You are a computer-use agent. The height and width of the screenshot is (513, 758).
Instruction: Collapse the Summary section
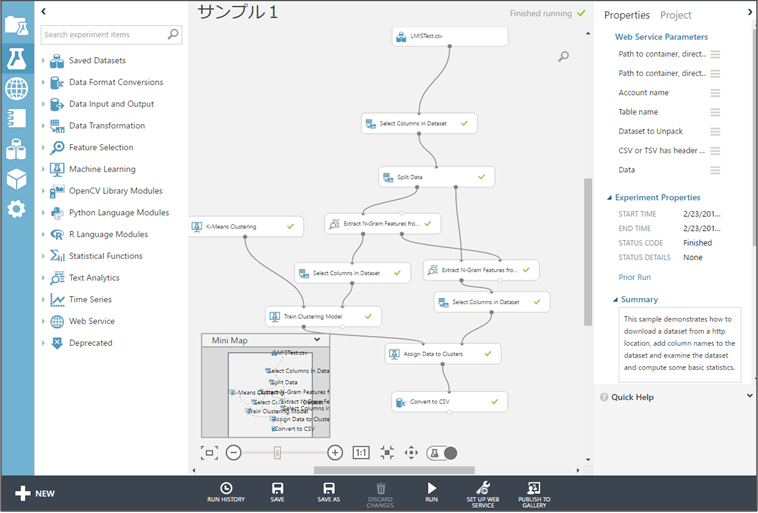coord(615,300)
